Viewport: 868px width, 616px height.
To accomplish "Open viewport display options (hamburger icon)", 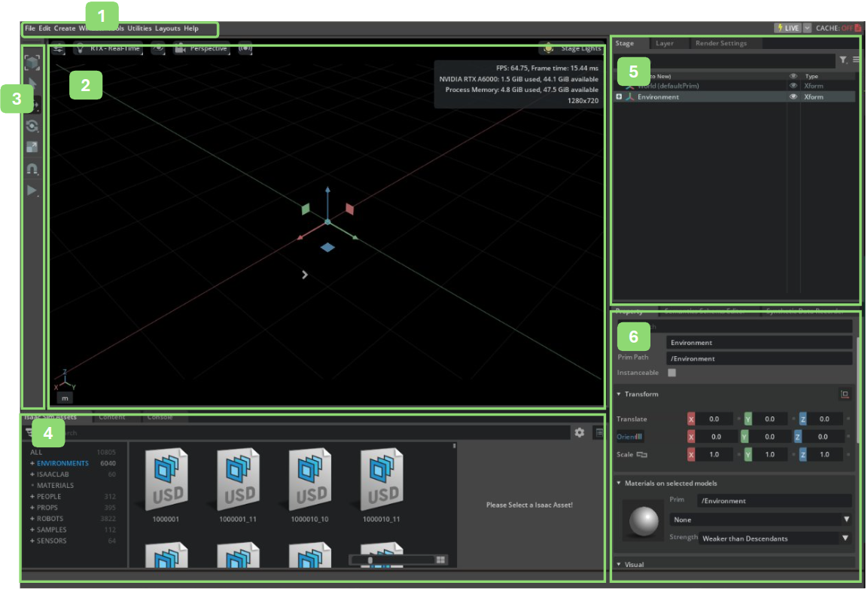I will click(58, 49).
